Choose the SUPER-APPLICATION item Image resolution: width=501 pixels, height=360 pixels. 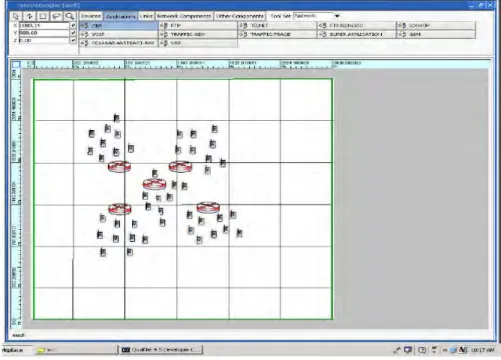(356, 34)
